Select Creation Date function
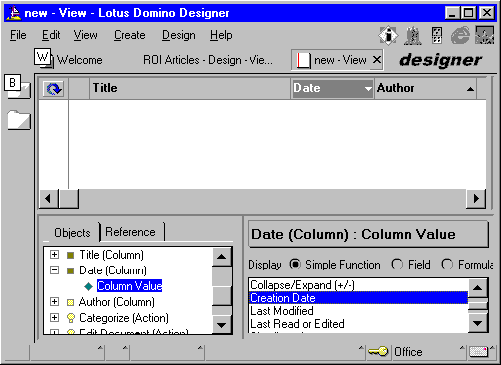 click(x=358, y=298)
